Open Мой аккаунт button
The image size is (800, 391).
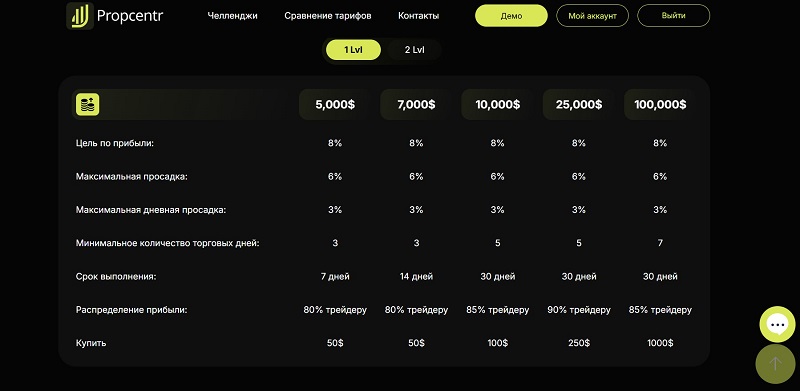pos(592,16)
